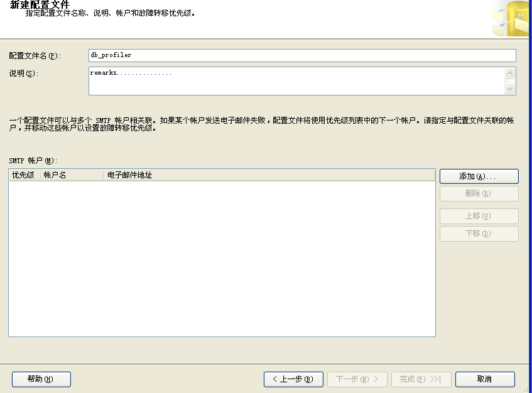Click the empty SMTP account list area
The width and height of the screenshot is (532, 393).
[x=221, y=257]
